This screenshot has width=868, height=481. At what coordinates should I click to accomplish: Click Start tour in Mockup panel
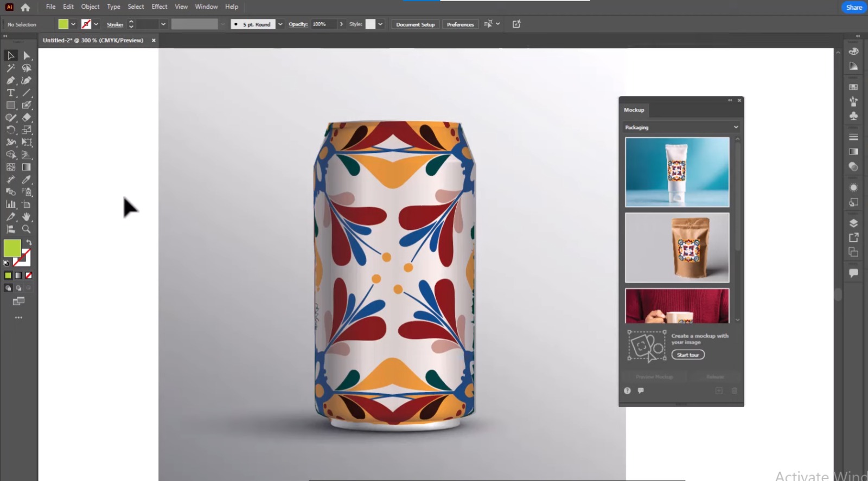click(x=688, y=355)
